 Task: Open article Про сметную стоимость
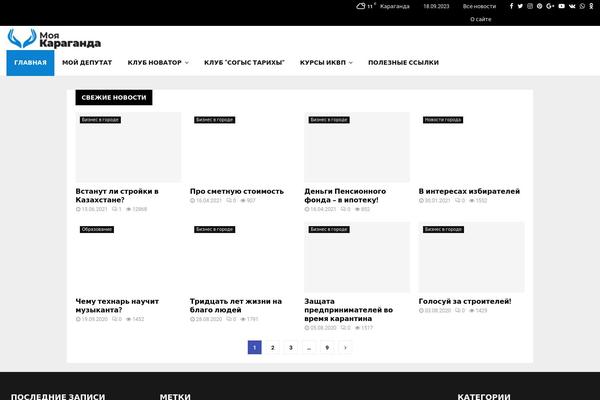(237, 191)
